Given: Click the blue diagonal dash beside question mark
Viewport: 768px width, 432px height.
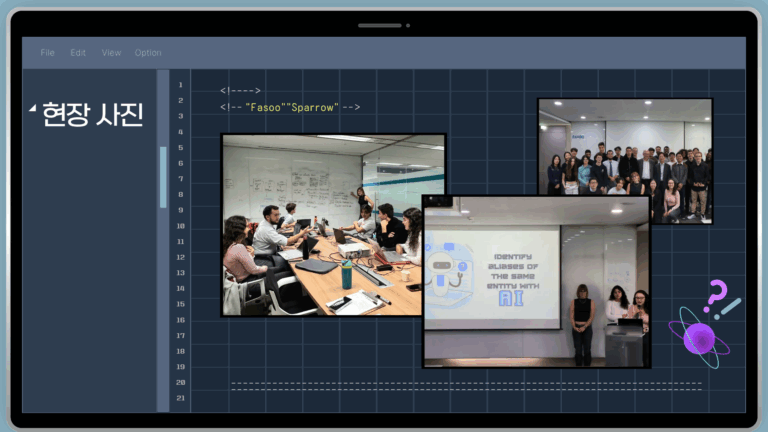Looking at the screenshot, I should pyautogui.click(x=731, y=308).
